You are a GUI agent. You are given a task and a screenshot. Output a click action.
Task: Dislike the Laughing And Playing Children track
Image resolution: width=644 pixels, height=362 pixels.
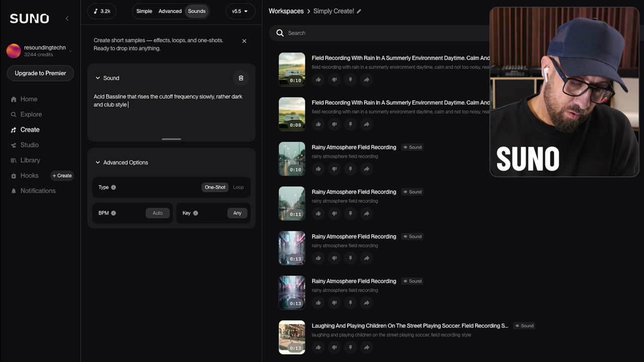pyautogui.click(x=334, y=347)
